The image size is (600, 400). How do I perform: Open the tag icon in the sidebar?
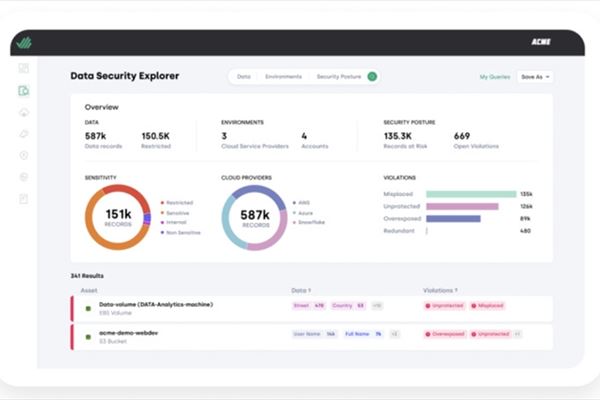(24, 134)
